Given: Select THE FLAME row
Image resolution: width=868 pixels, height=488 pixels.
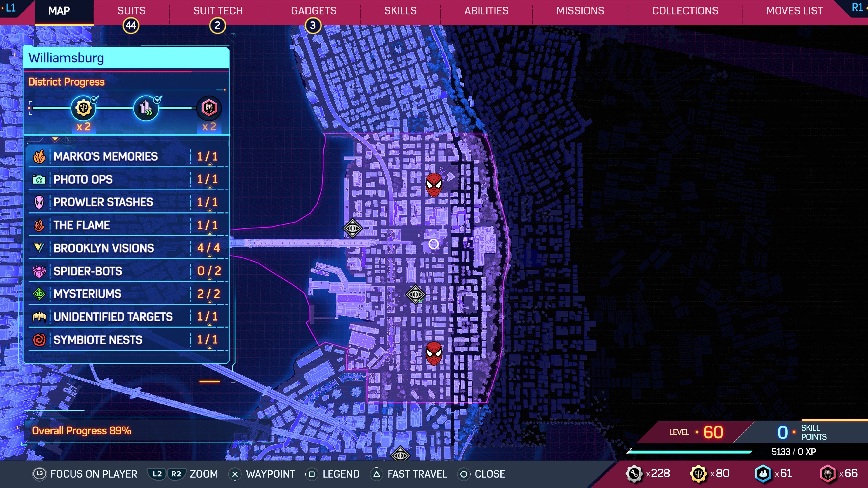Looking at the screenshot, I should coord(128,225).
